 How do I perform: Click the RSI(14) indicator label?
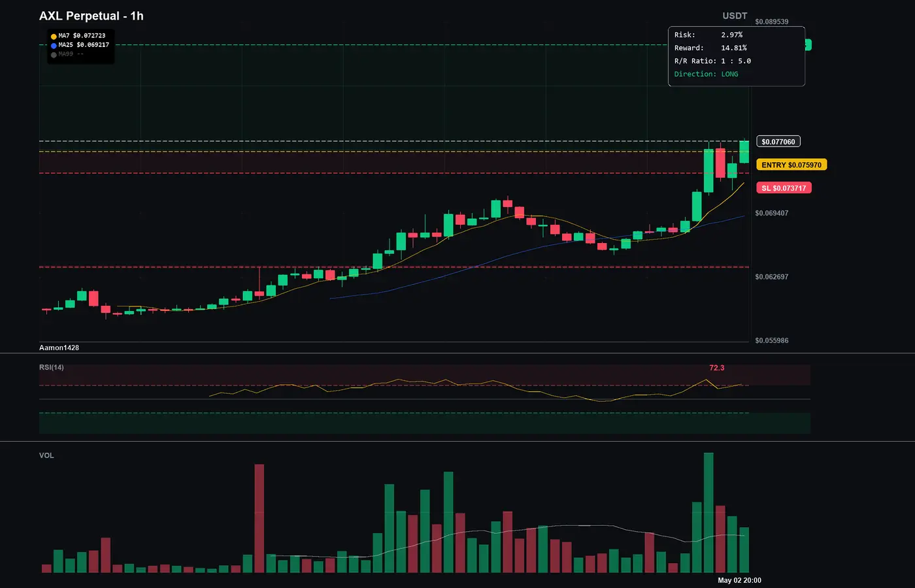point(52,367)
